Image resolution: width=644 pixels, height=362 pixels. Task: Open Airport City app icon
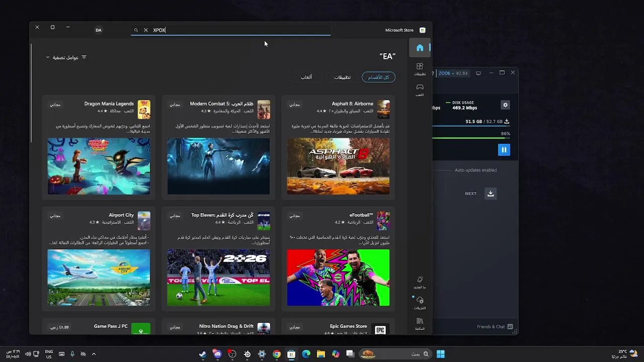[x=144, y=221]
